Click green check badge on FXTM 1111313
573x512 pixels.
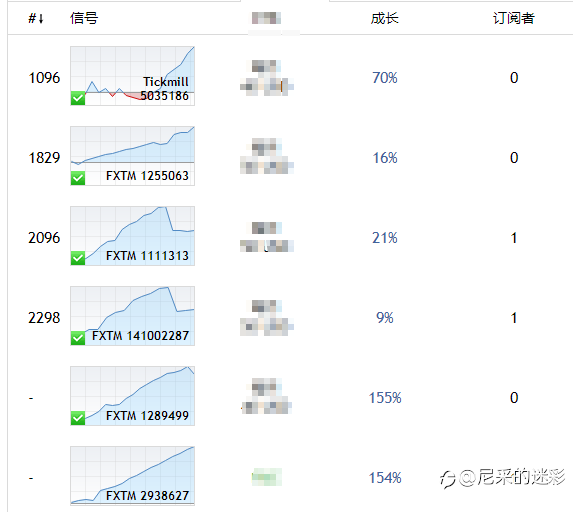pyautogui.click(x=78, y=258)
